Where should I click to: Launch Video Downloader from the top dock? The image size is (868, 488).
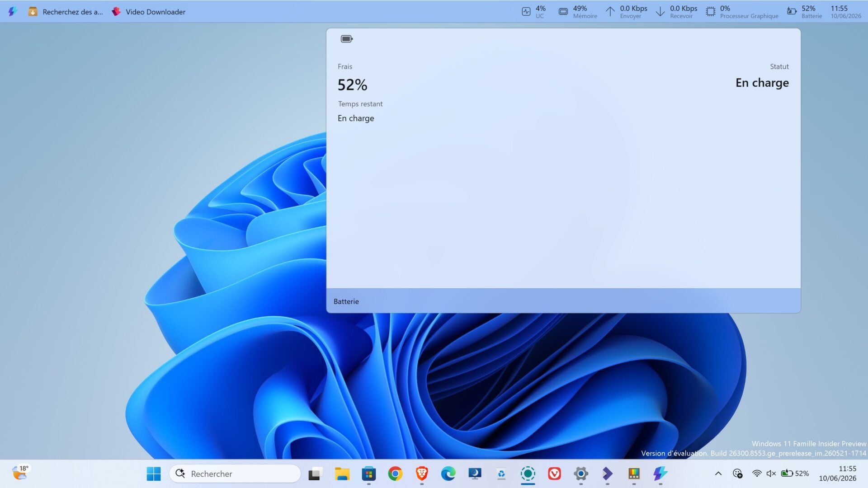click(x=149, y=12)
